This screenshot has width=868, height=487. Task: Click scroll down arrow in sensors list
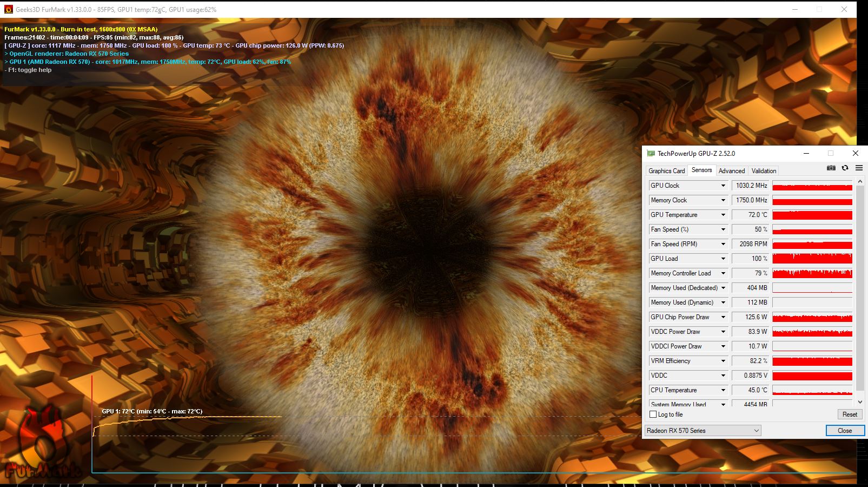coord(860,402)
